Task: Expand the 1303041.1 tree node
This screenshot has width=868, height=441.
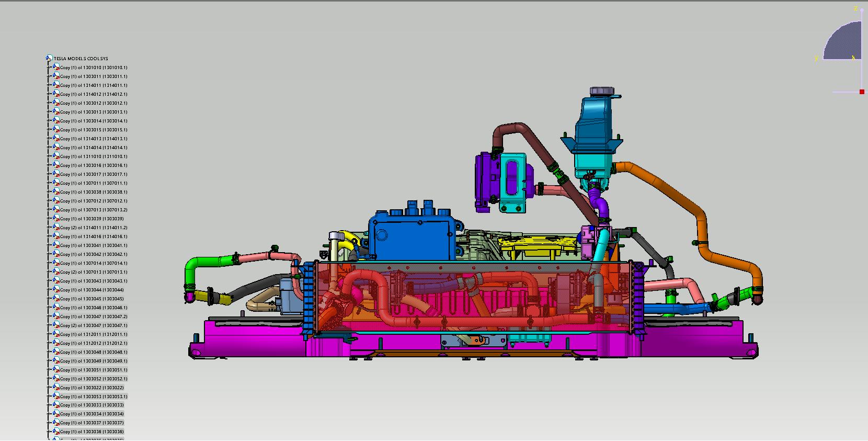Action: tap(49, 245)
